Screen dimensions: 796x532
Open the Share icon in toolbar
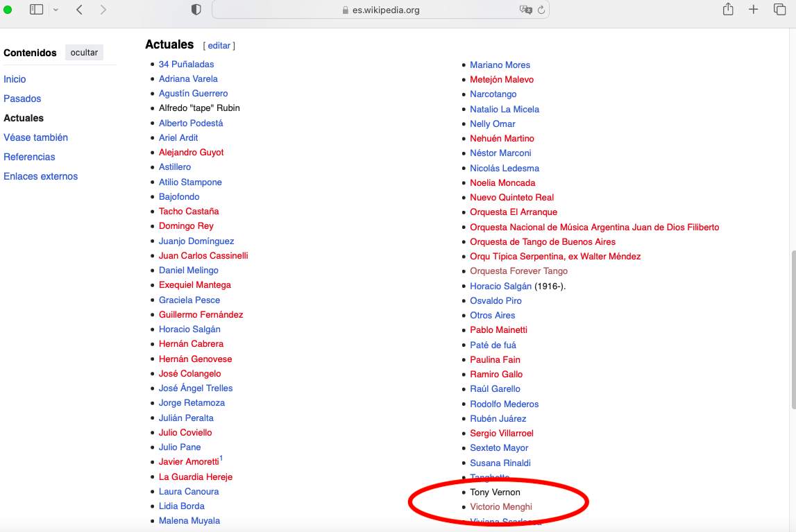pos(728,9)
